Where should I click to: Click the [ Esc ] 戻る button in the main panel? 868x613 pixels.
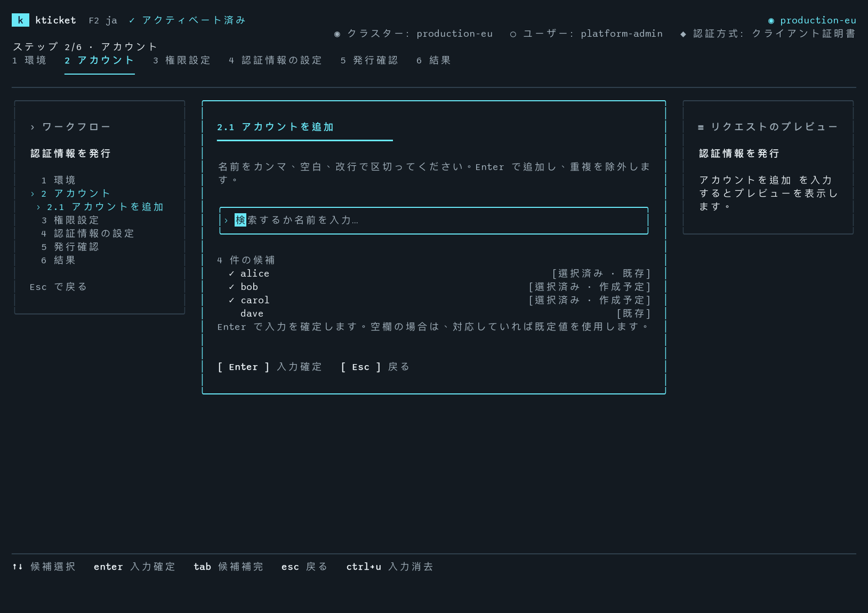point(375,367)
